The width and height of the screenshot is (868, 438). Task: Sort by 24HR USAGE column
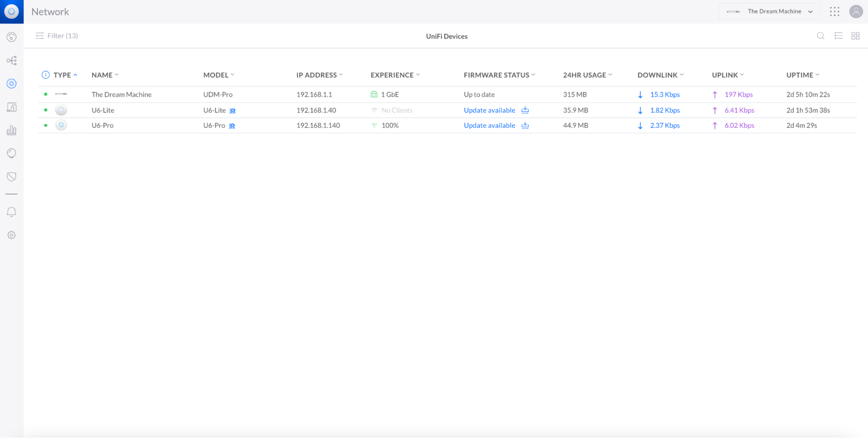pos(587,75)
